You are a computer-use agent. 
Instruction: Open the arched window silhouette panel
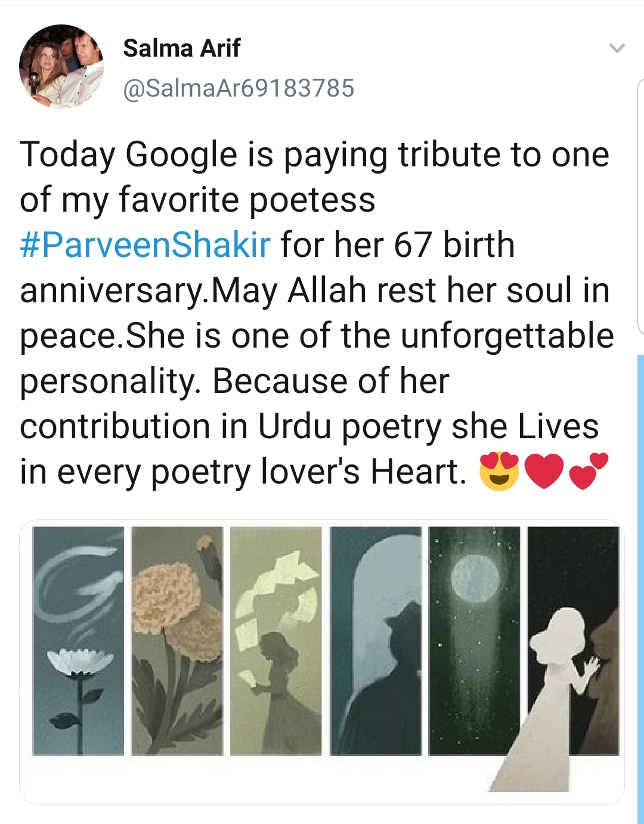click(376, 641)
